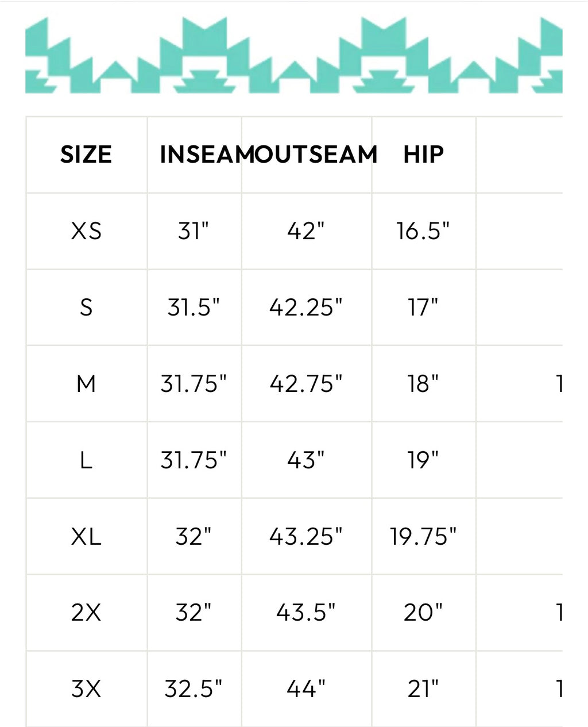588x727 pixels.
Task: Click the HIP column header
Action: 423,155
